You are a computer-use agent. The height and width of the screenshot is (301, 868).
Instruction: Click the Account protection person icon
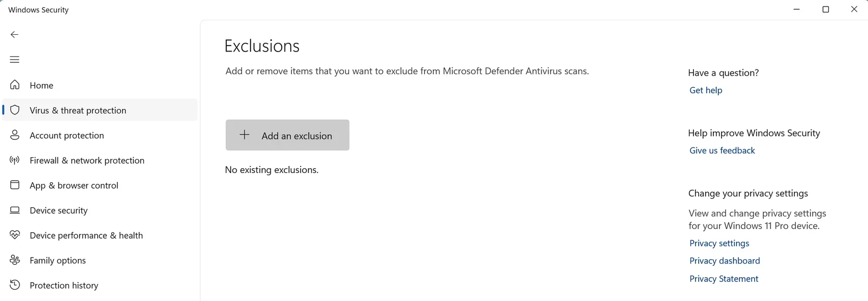pyautogui.click(x=15, y=135)
